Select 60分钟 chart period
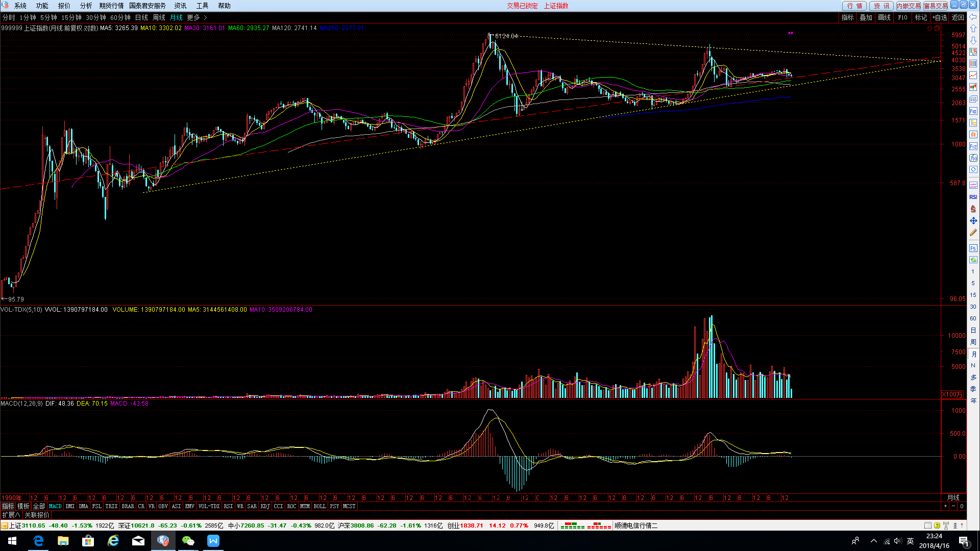980x551 pixels. (x=120, y=17)
